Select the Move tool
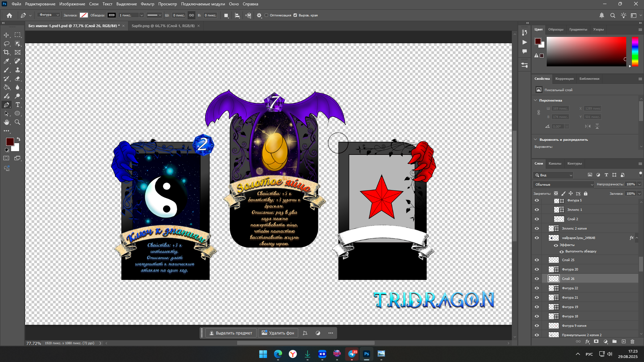The height and width of the screenshot is (362, 644). tap(6, 35)
